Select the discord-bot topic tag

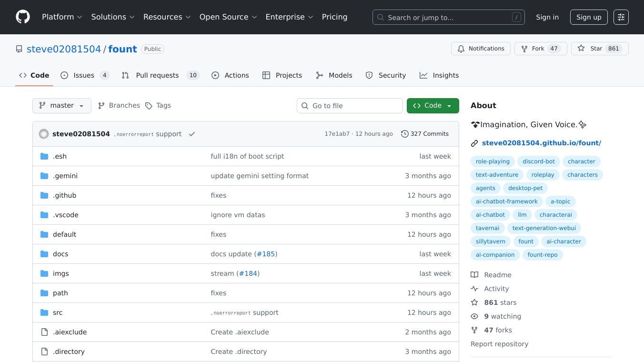[538, 161]
